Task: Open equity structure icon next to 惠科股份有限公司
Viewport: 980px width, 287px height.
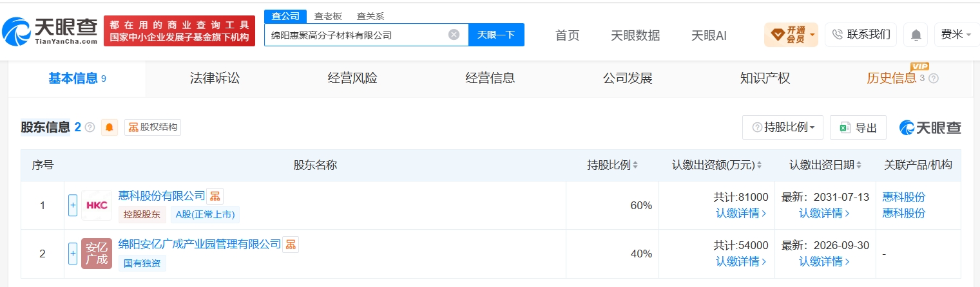Action: pos(215,196)
